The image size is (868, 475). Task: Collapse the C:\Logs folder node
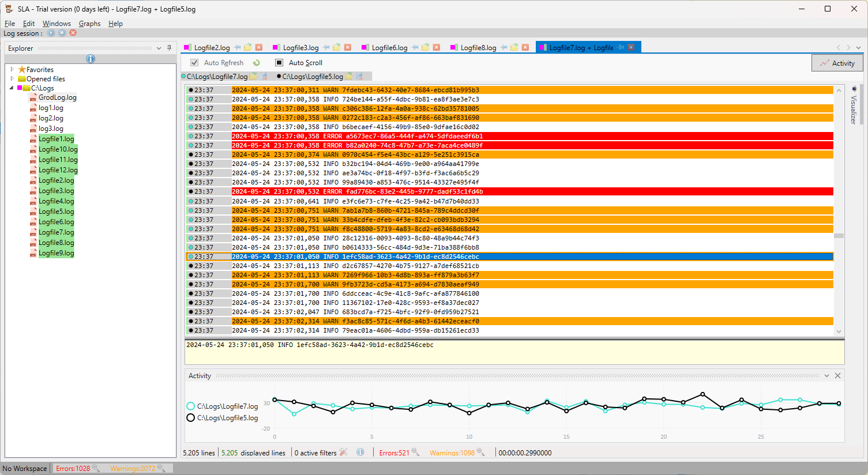12,88
